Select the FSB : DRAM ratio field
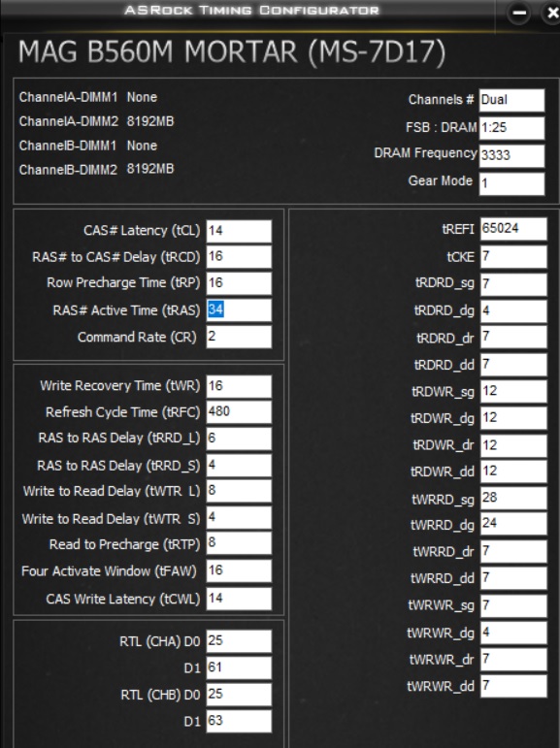The height and width of the screenshot is (748, 560). pos(511,128)
